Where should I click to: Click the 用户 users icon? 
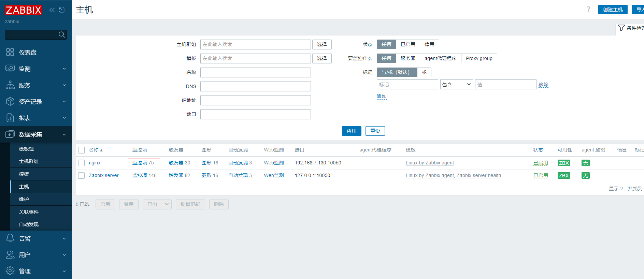(10, 254)
